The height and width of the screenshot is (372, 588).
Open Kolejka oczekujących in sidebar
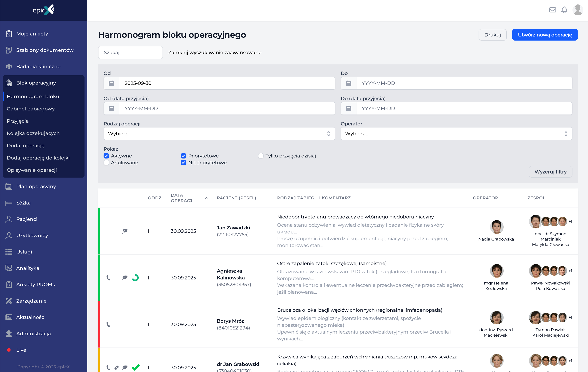click(x=33, y=133)
